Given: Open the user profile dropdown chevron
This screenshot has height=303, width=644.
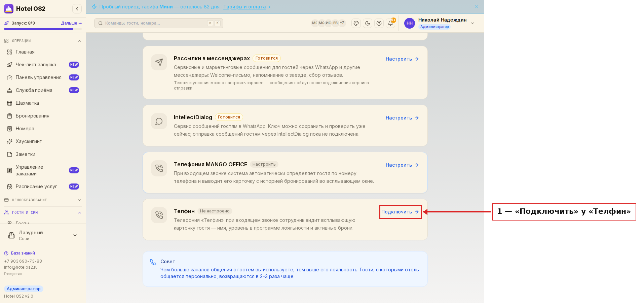Looking at the screenshot, I should coord(472,23).
